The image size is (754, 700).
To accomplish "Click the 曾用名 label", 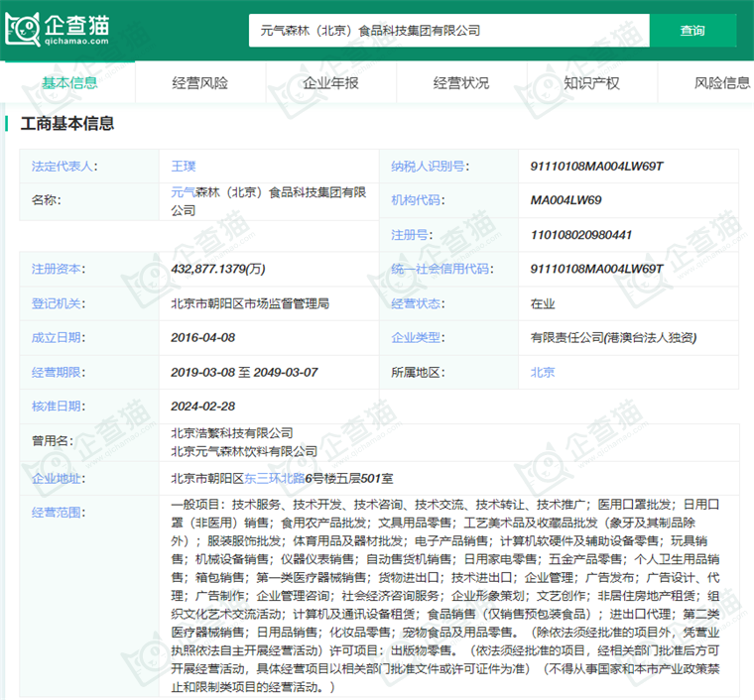I will [x=53, y=441].
